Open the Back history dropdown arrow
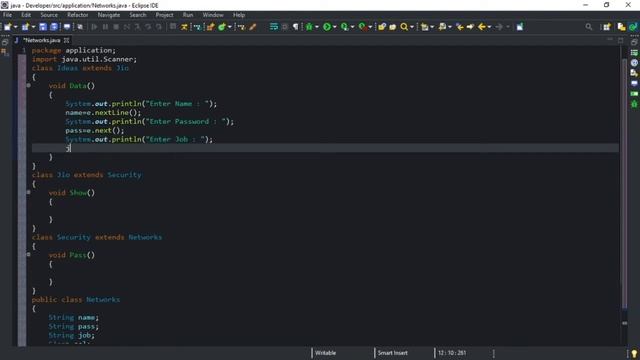 click(489, 27)
